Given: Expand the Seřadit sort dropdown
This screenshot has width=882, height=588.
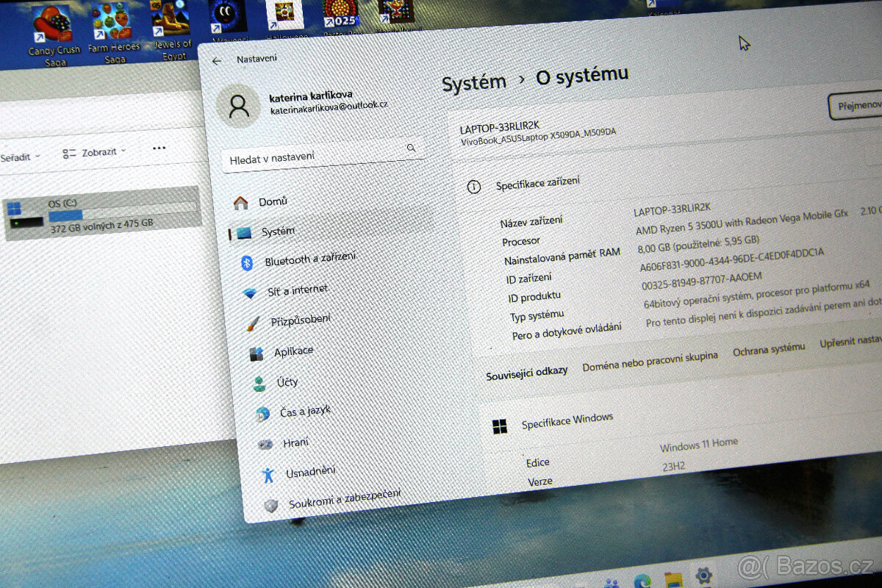Looking at the screenshot, I should (x=20, y=157).
